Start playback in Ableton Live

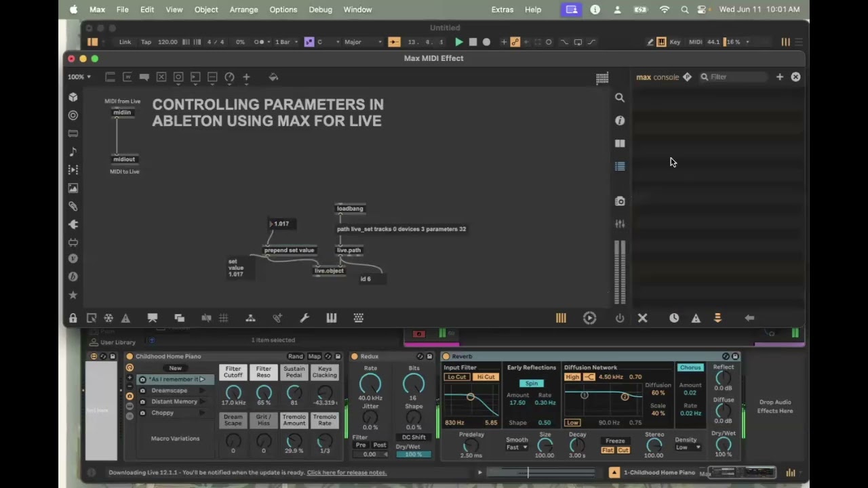click(459, 42)
